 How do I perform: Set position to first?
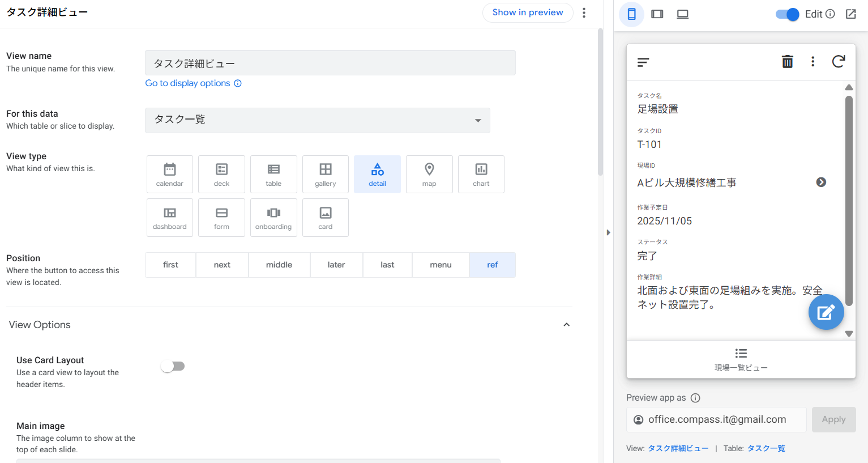pos(170,265)
